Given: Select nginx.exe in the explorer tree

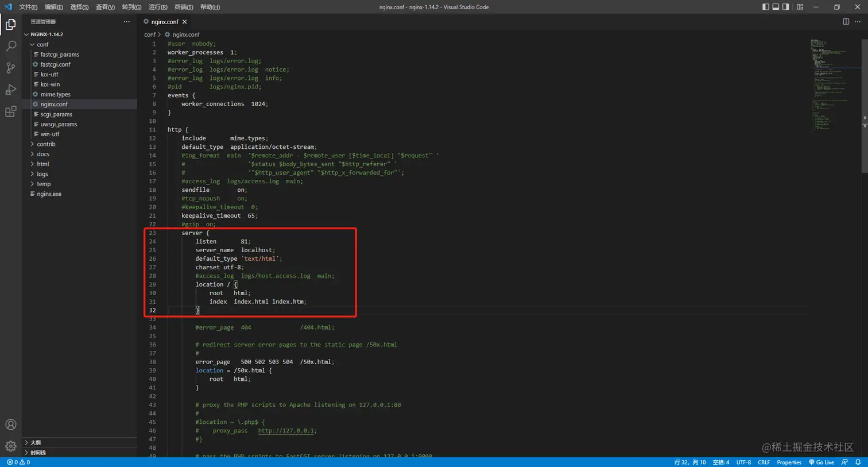Looking at the screenshot, I should pos(49,194).
